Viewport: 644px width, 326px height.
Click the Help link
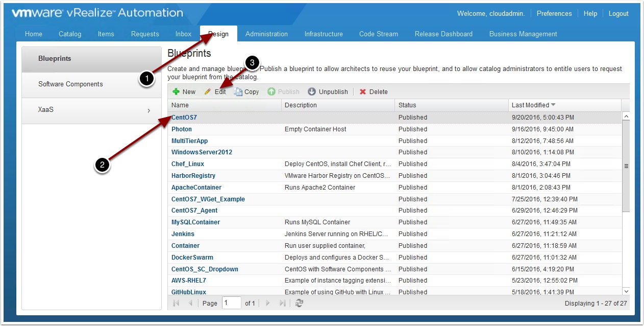pos(590,13)
